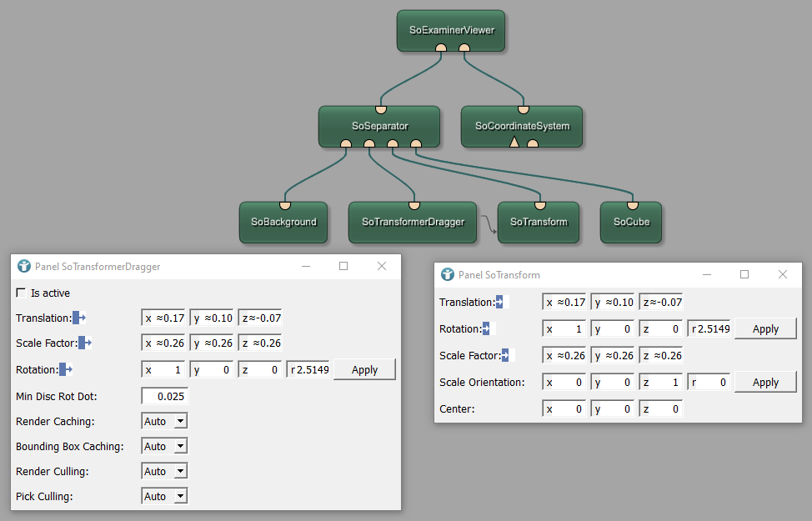This screenshot has width=812, height=521.
Task: Open the Render Caching dropdown
Action: [164, 422]
